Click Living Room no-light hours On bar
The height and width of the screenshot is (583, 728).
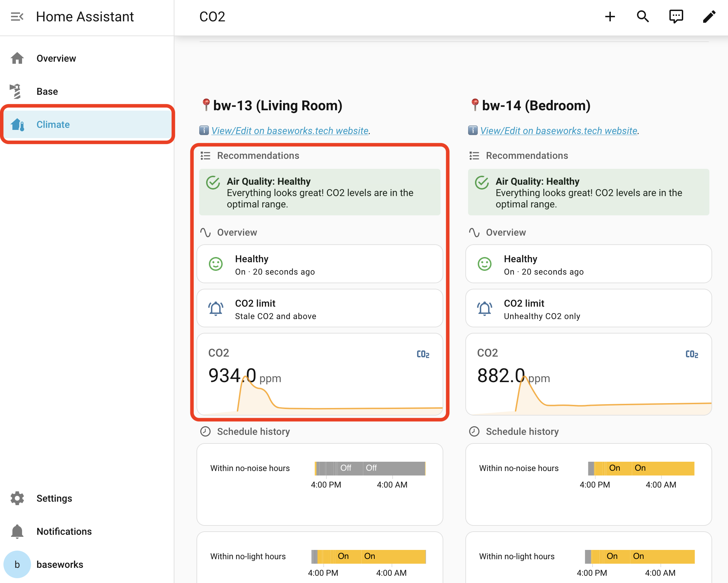368,556
